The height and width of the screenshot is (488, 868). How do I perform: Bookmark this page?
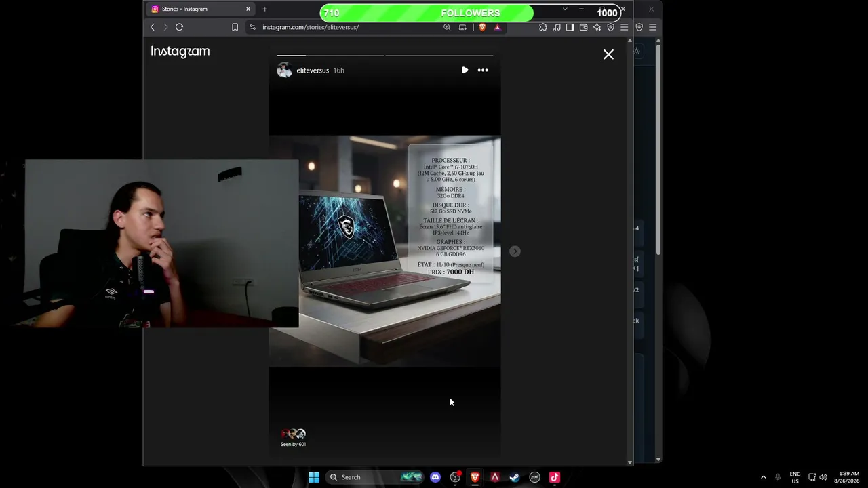[235, 27]
